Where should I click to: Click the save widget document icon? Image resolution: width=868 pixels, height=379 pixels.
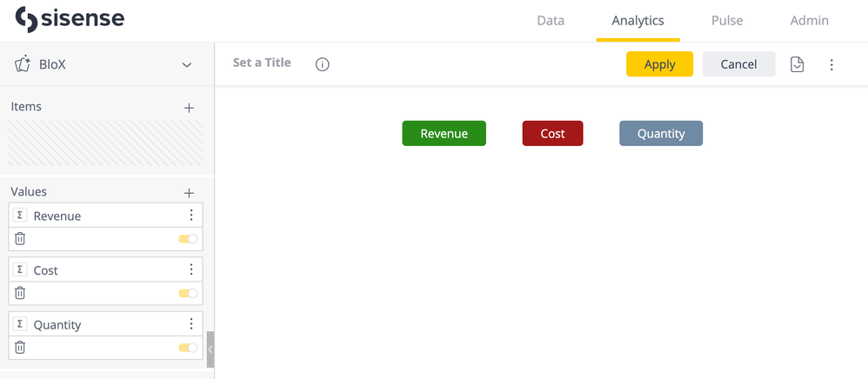(x=797, y=64)
